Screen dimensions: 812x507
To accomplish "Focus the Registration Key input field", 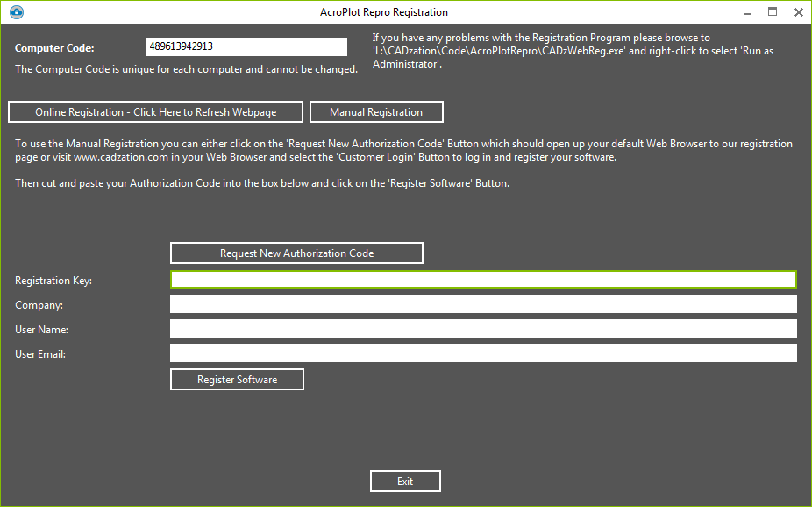I will pos(483,280).
